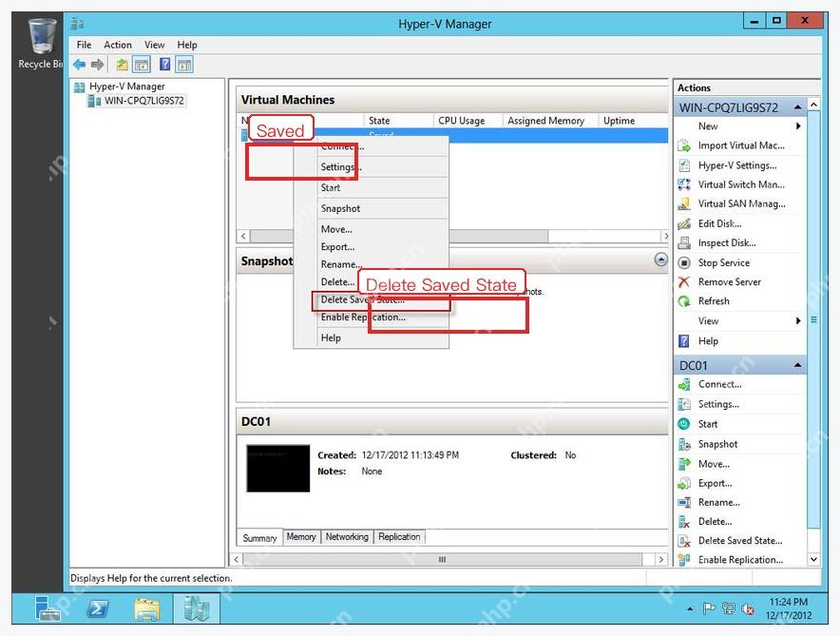This screenshot has width=840, height=636.
Task: Click DC01 details horizontal scrollbar thumb
Action: (x=442, y=559)
